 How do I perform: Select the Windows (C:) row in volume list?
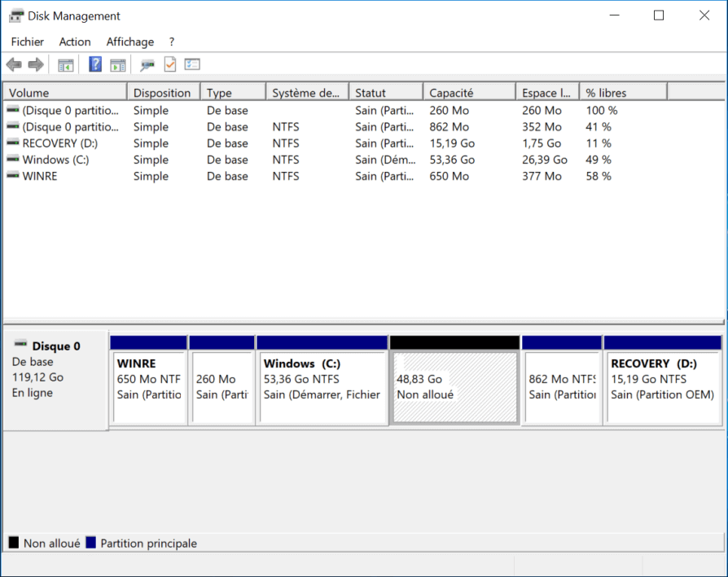pyautogui.click(x=55, y=160)
